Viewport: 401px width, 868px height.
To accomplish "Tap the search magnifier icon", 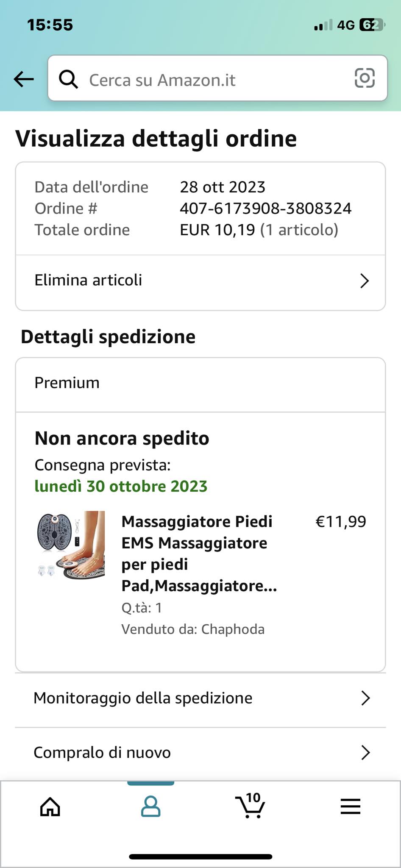I will coord(68,79).
